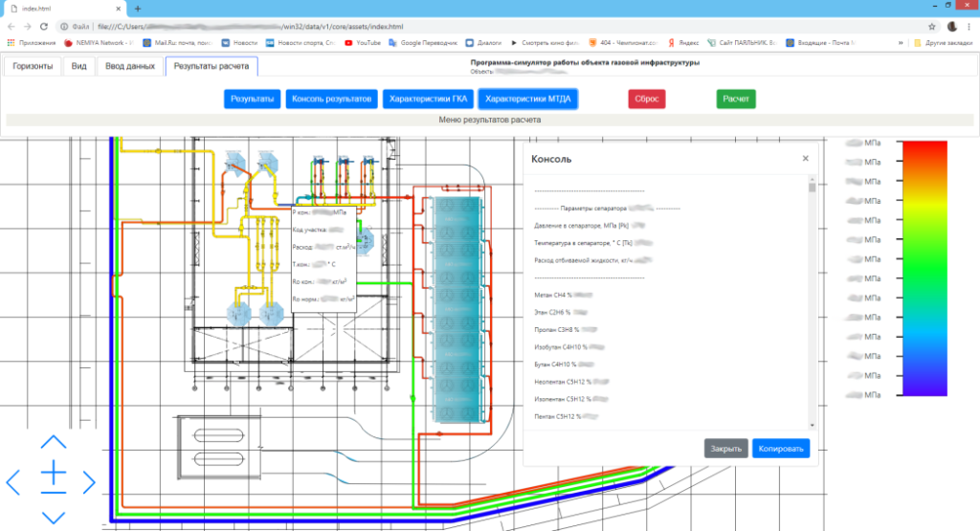Viewport: 980px width, 531px height.
Task: Open the Chrome three-dot menu
Action: point(969,26)
